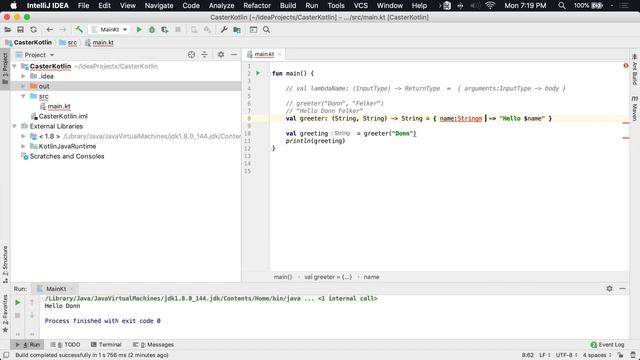Open Project view selector dropdown
This screenshot has width=640, height=360.
(x=35, y=55)
